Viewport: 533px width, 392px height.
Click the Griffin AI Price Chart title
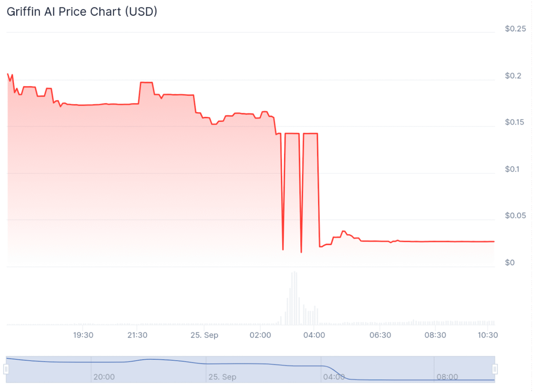(82, 11)
